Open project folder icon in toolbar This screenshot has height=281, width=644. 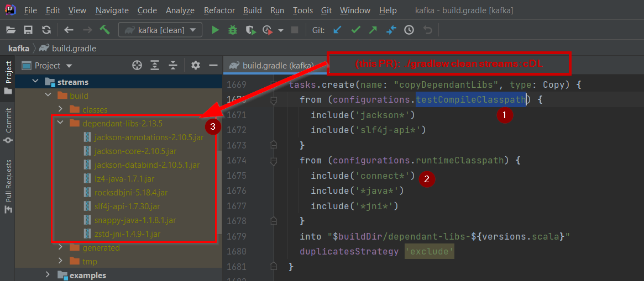click(x=11, y=30)
